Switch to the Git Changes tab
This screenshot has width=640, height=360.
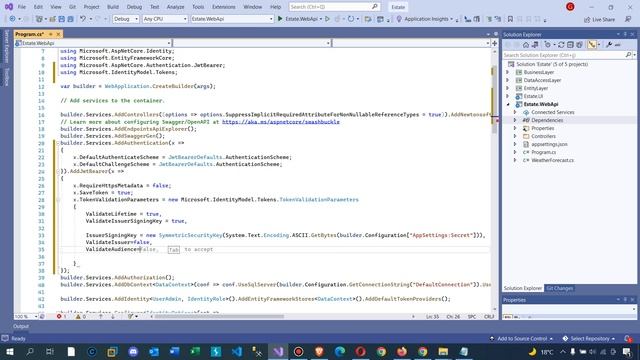[x=559, y=288]
